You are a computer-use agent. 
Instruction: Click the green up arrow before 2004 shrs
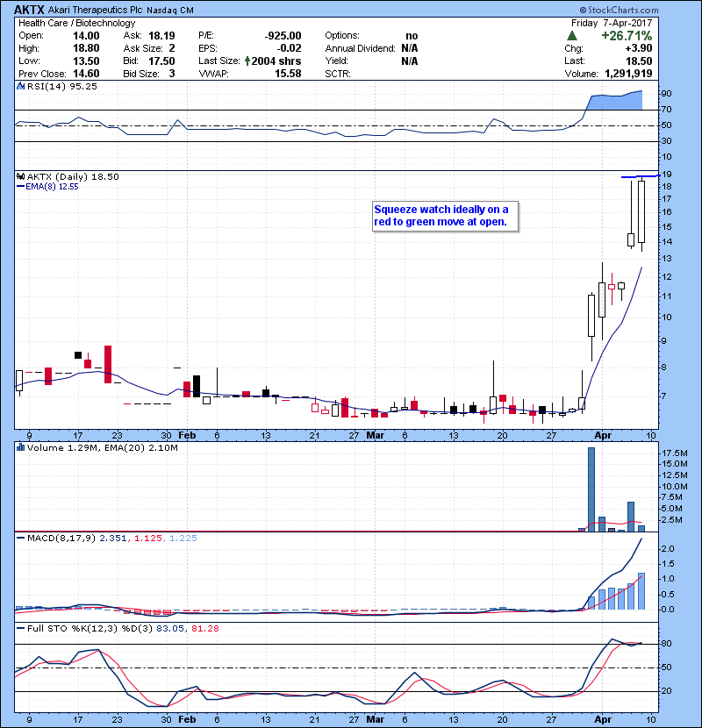(247, 61)
